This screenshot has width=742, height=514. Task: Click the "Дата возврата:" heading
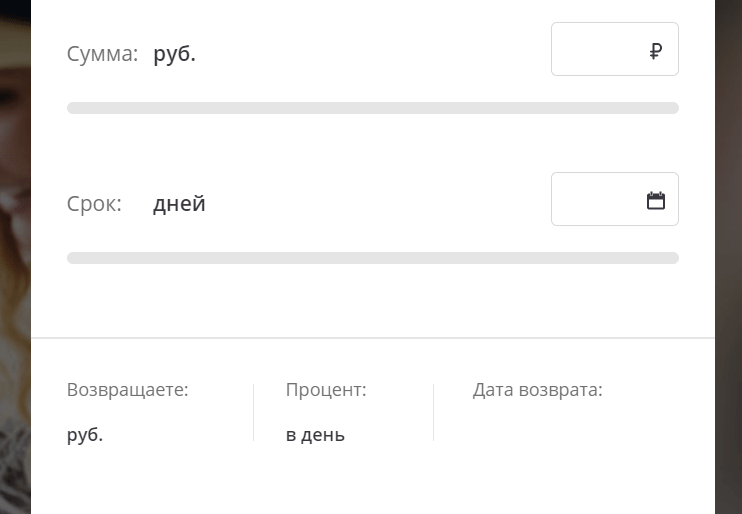537,390
